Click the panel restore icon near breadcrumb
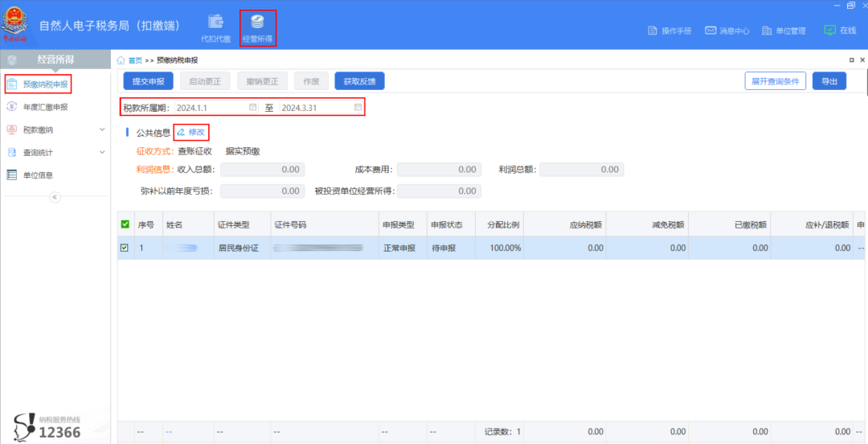 click(851, 60)
